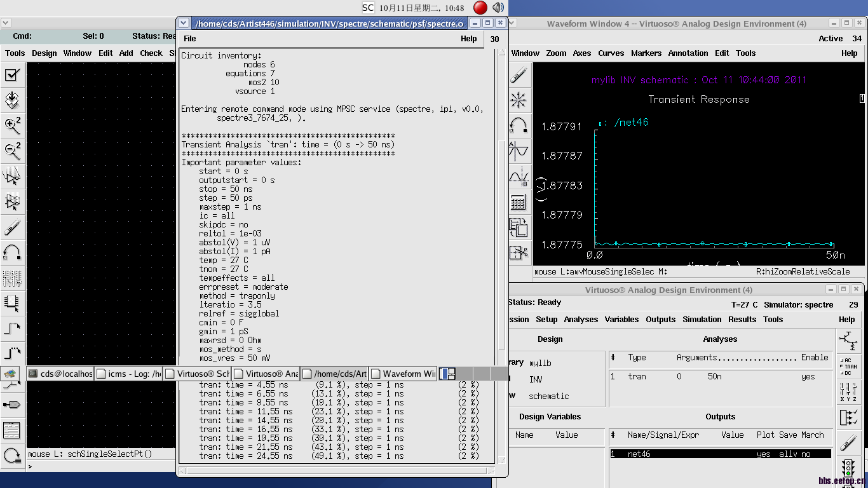Image resolution: width=868 pixels, height=488 pixels.
Task: Open Choose Analyses AC/TRAN/DC icon
Action: [848, 366]
